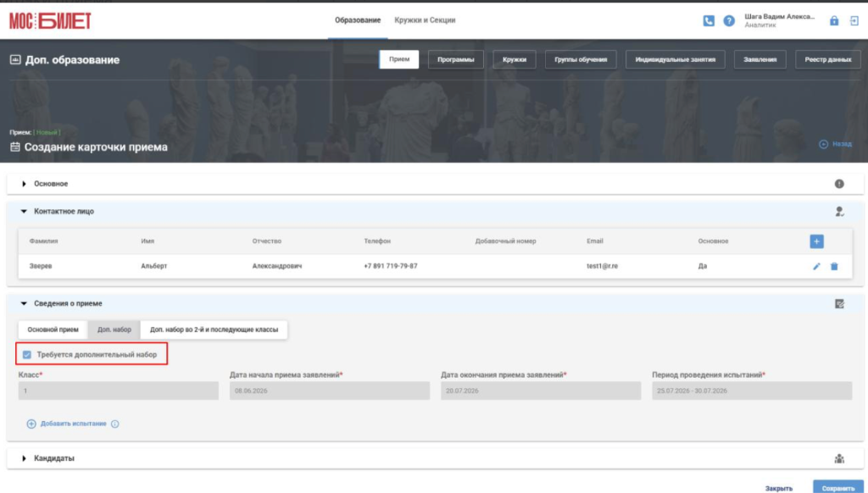This screenshot has height=493, width=868.
Task: Follow the Добавить испытание link
Action: [73, 424]
